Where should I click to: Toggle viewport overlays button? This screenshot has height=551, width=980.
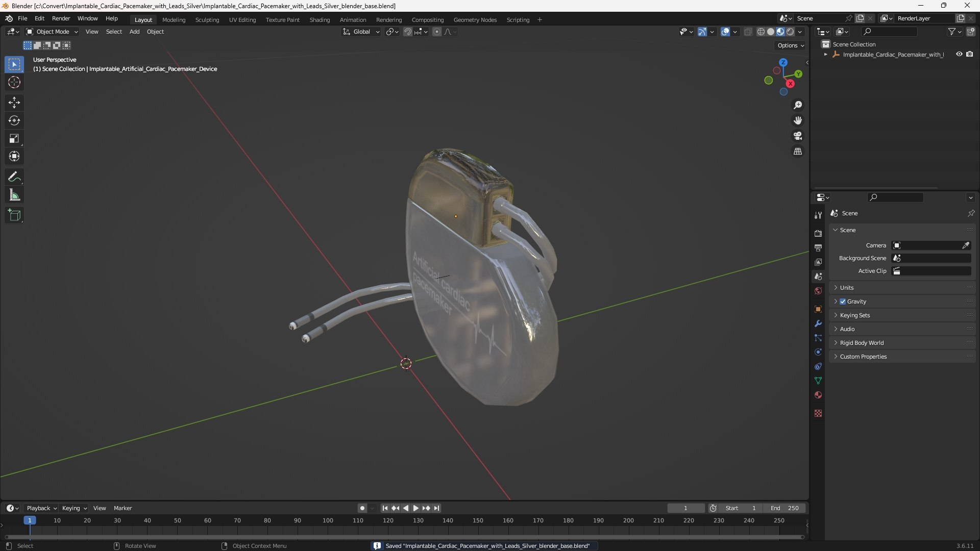725,32
